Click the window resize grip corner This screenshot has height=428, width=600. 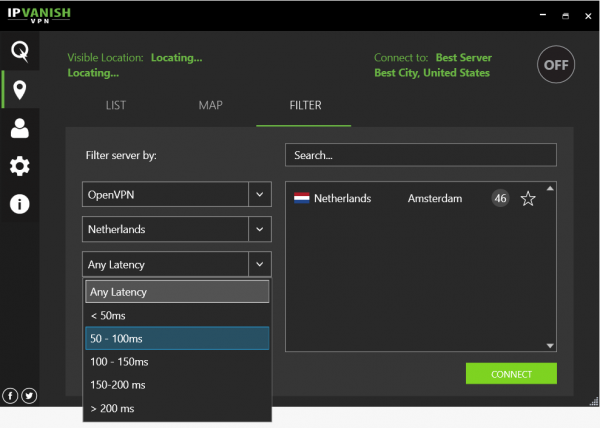coord(594,401)
